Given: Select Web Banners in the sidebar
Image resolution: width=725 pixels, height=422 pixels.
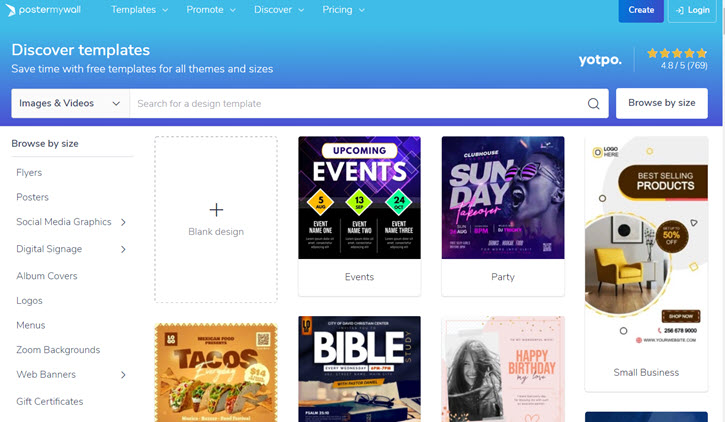Looking at the screenshot, I should click(x=46, y=374).
